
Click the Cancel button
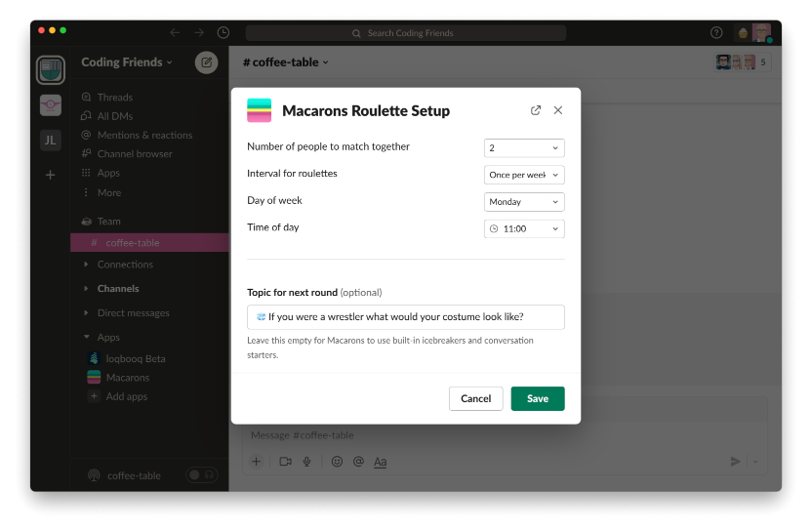[476, 398]
